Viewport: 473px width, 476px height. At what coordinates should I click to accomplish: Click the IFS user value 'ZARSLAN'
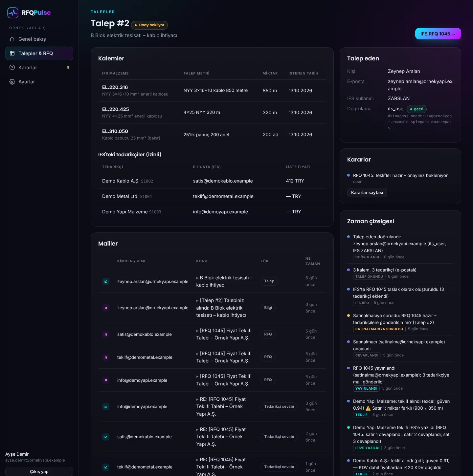click(399, 98)
